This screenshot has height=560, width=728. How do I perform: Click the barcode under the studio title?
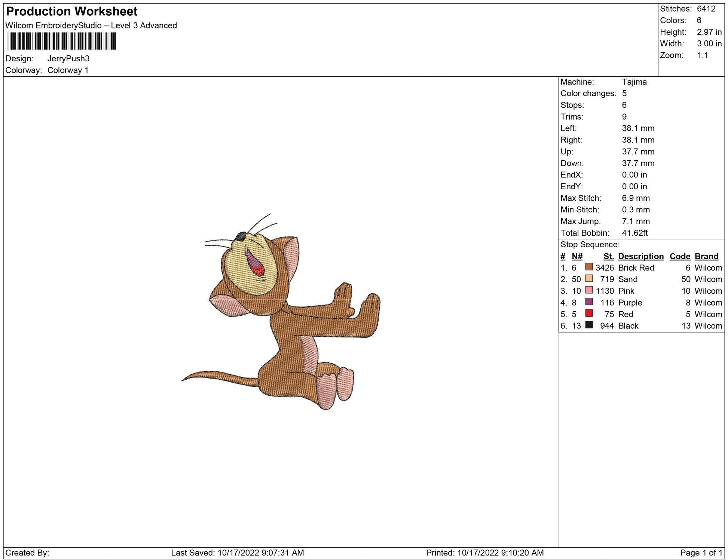62,41
